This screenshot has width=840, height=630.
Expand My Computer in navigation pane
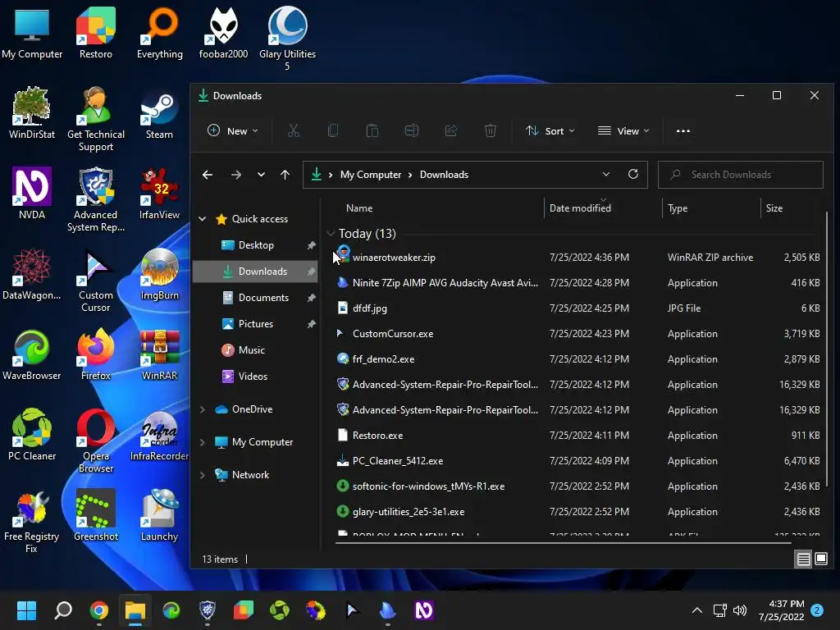[x=203, y=442]
